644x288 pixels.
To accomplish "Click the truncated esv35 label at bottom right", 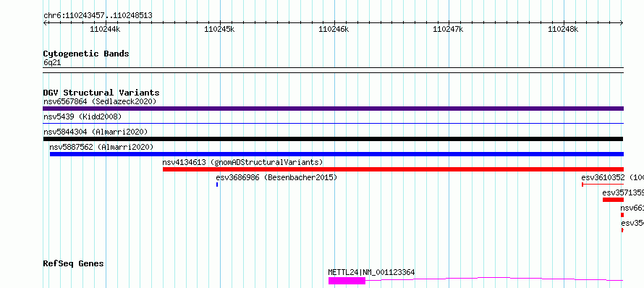I will coord(632,223).
